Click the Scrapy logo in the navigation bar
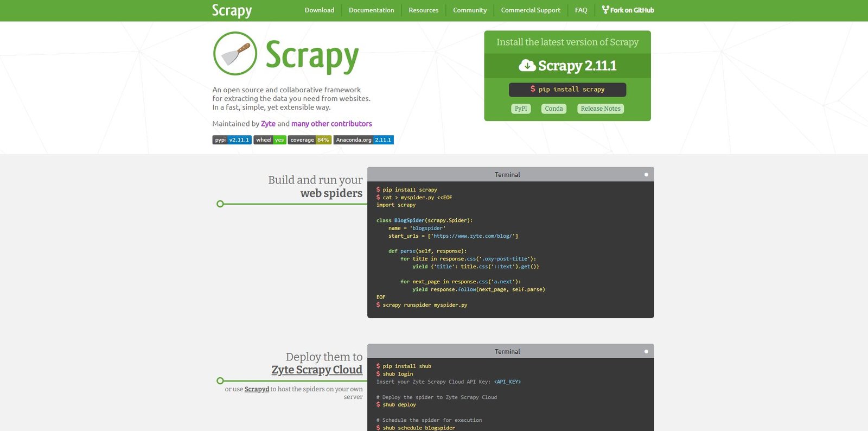 click(232, 11)
